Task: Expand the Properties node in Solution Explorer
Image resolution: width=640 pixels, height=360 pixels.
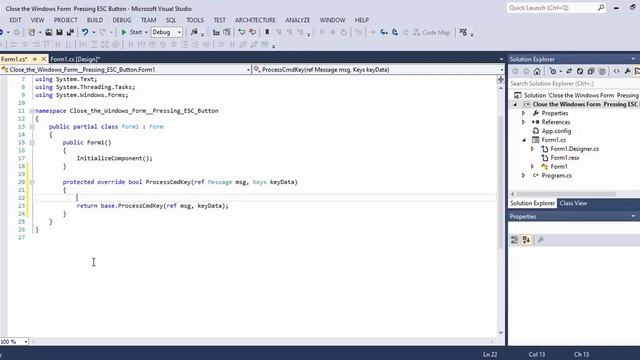Action: [x=524, y=113]
